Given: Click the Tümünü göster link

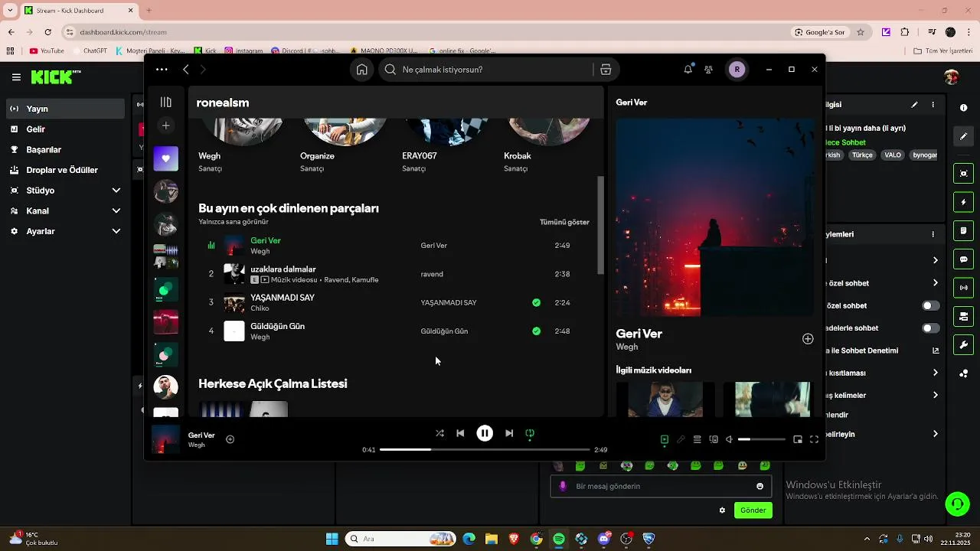Looking at the screenshot, I should click(x=564, y=222).
